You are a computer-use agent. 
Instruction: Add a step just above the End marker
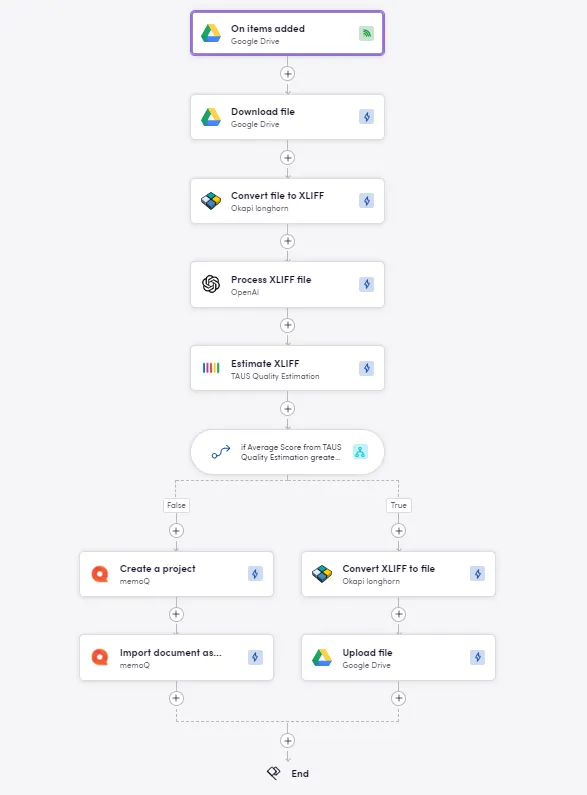point(287,741)
